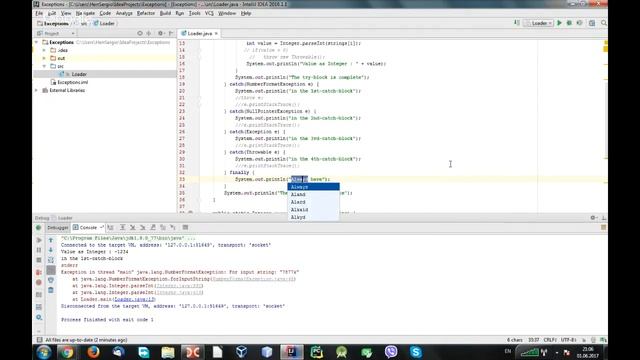
Task: Open the VCS menu
Action: [x=209, y=13]
